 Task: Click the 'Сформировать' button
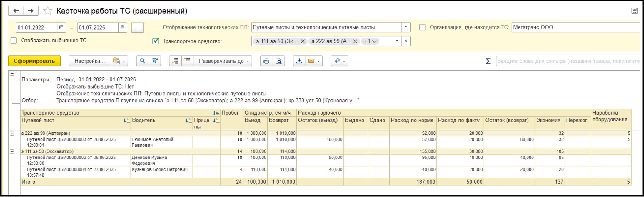click(x=34, y=61)
